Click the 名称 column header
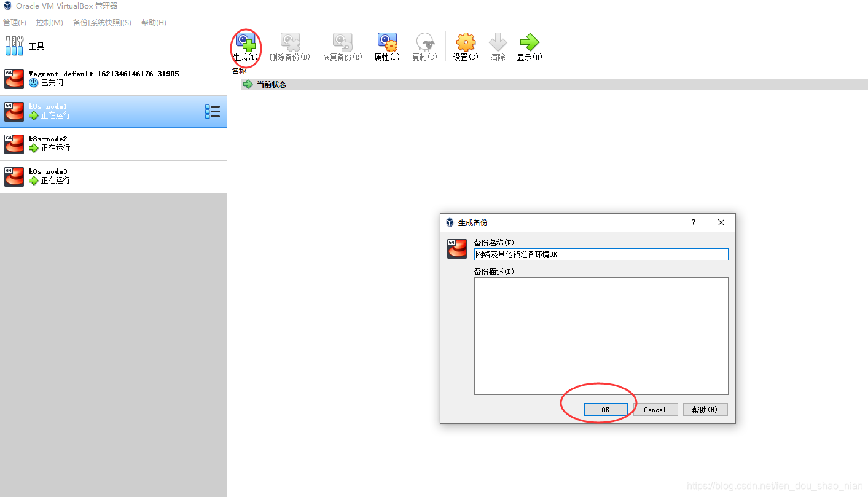Screen dimensions: 868x497 click(239, 71)
